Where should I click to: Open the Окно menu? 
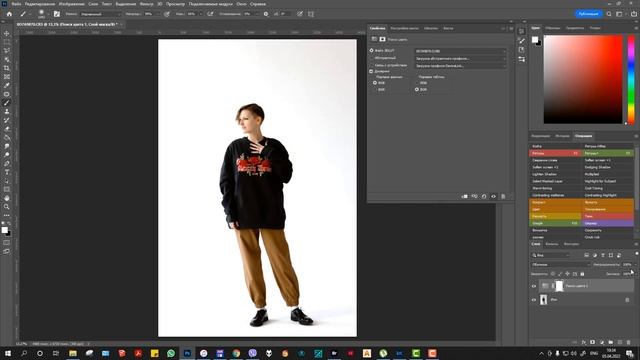click(x=241, y=4)
